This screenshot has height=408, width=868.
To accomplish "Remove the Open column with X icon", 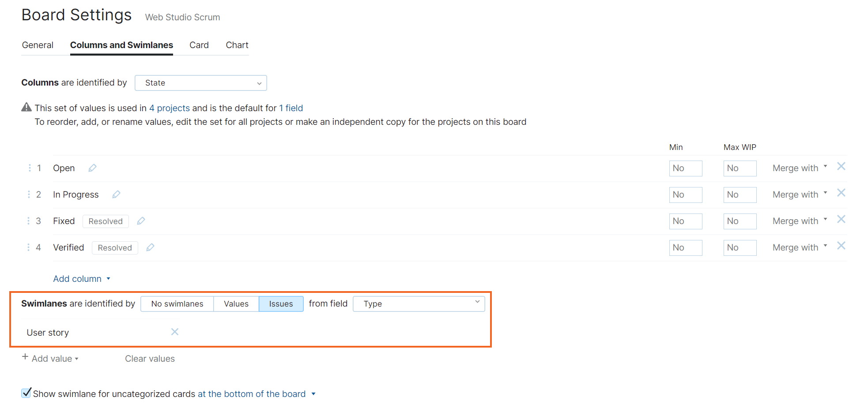I will click(841, 167).
